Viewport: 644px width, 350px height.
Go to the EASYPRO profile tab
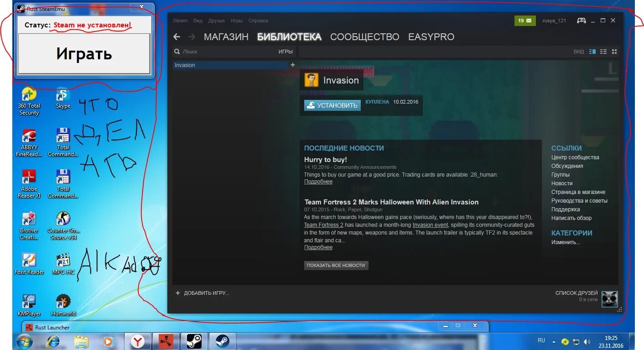tap(431, 37)
